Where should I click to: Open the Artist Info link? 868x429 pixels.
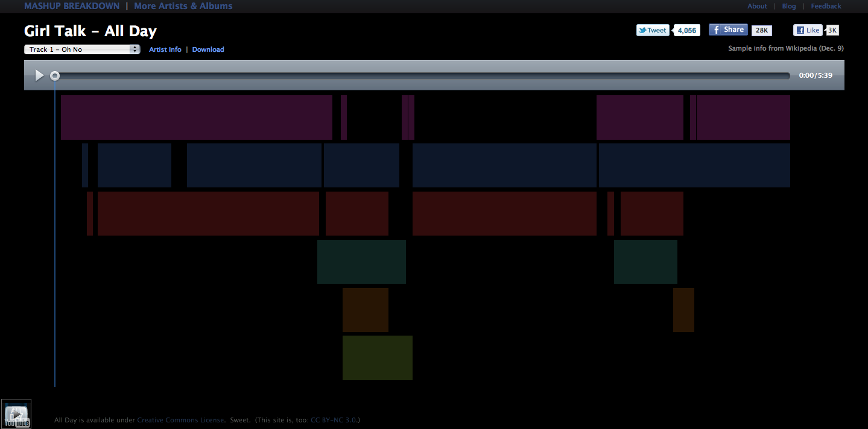pos(165,49)
